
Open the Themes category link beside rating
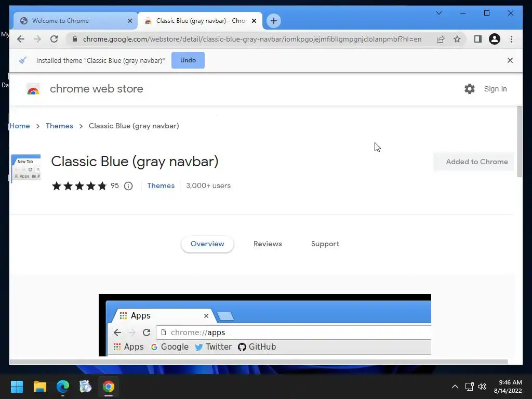click(161, 185)
